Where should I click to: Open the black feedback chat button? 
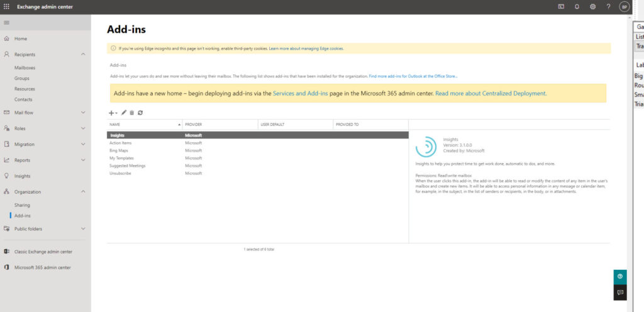tap(619, 292)
